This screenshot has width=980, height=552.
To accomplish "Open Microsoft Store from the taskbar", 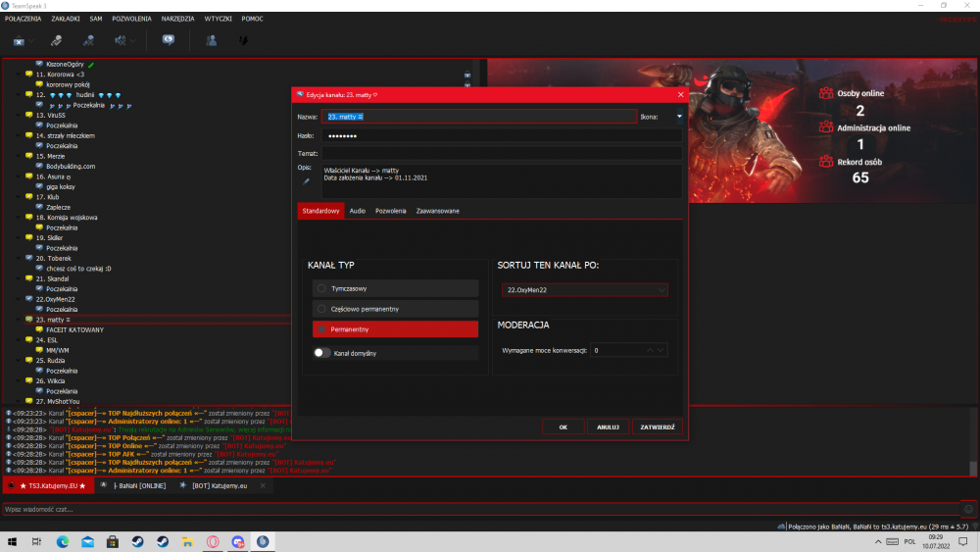I will (113, 541).
